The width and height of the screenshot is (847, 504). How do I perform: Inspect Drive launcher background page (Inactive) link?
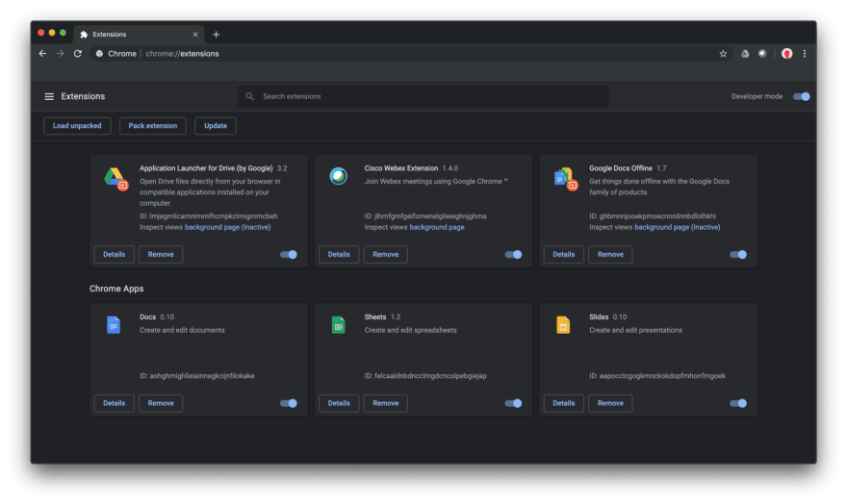click(228, 227)
